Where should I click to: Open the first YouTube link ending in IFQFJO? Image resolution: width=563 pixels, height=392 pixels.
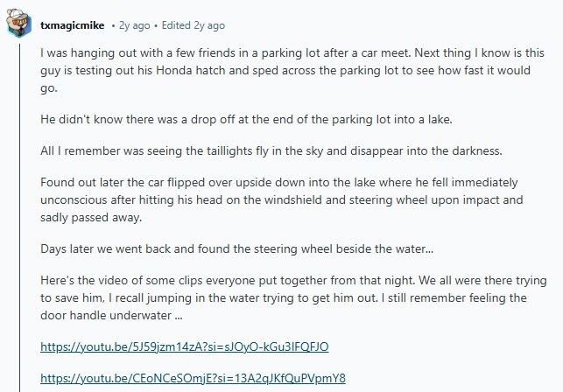(184, 346)
